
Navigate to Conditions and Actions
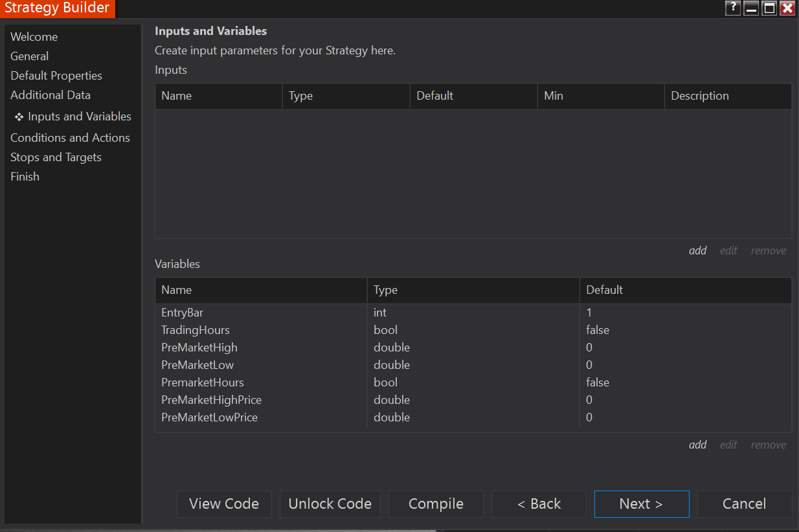pos(70,138)
